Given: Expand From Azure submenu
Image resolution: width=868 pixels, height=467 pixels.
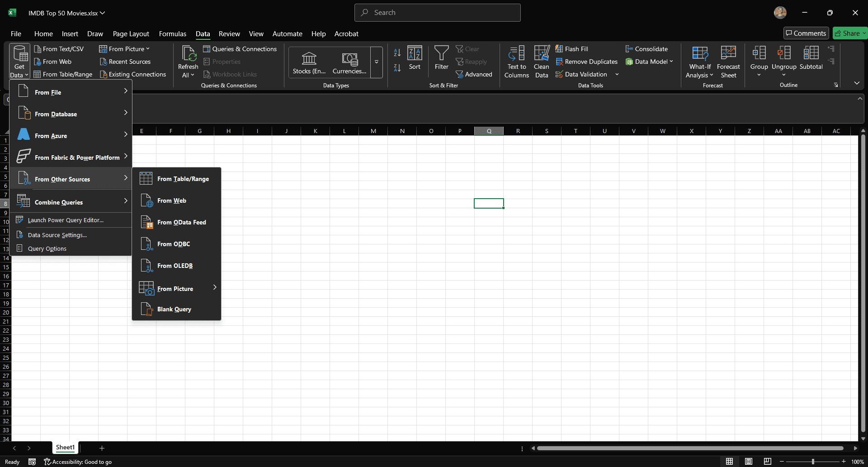Looking at the screenshot, I should 71,135.
